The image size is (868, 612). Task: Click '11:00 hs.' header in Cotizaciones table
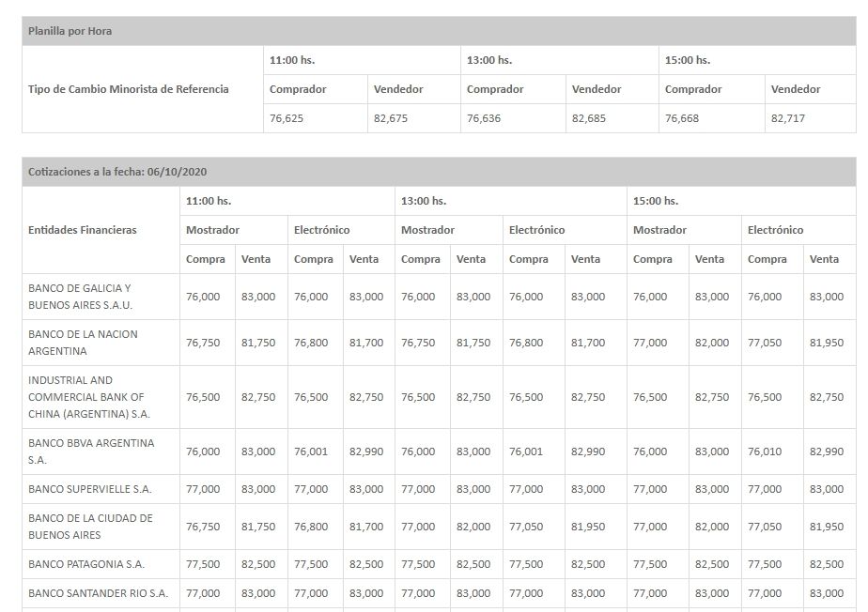[209, 201]
